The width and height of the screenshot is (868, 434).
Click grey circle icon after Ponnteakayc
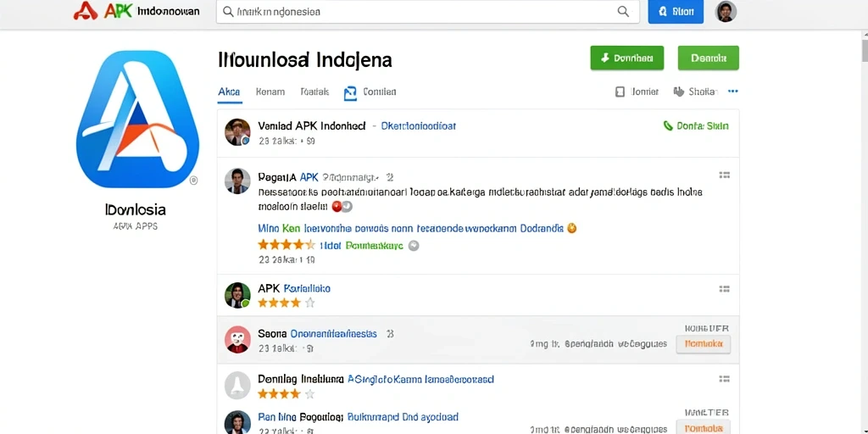click(414, 245)
